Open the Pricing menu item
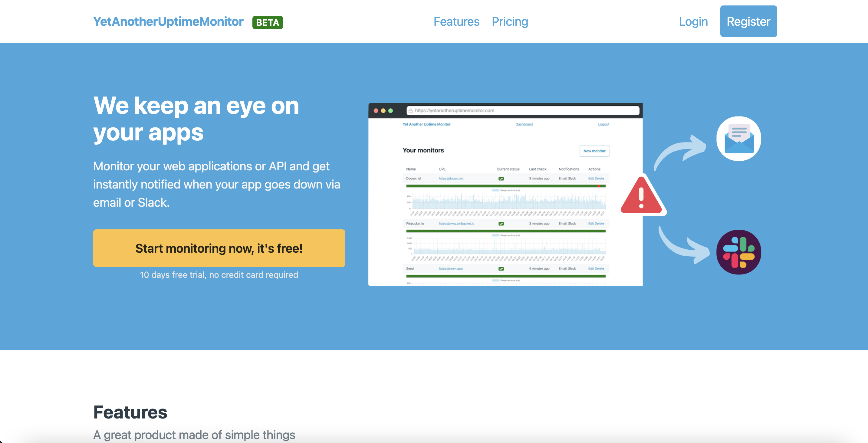Image resolution: width=868 pixels, height=443 pixels. click(509, 21)
